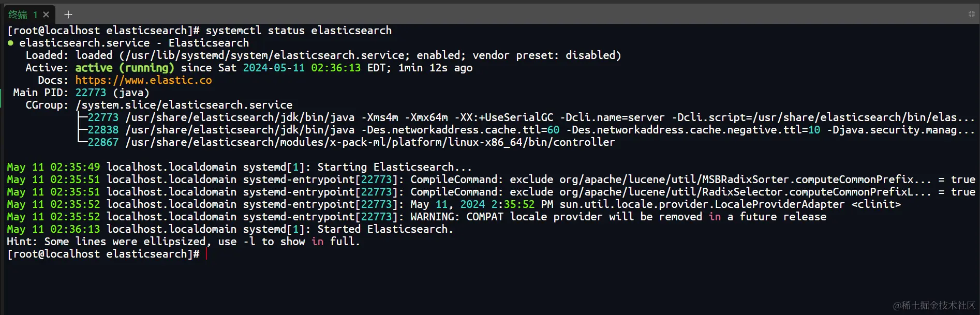The image size is (980, 315).
Task: Select the 22838 java process tree entry
Action: [x=103, y=130]
